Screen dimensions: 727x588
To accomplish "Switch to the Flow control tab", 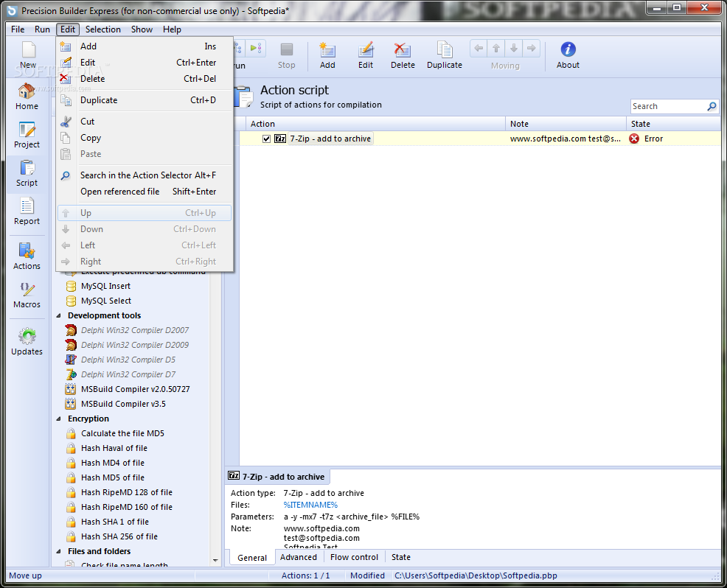I will point(354,557).
